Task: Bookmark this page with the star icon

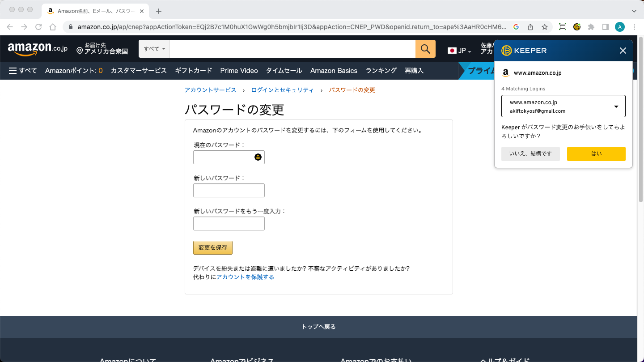Action: tap(545, 27)
